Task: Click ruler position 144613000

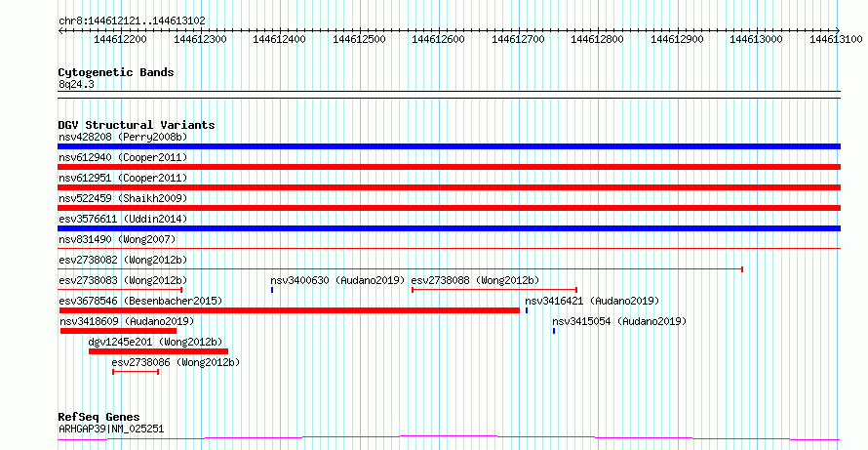Action: 756,39
